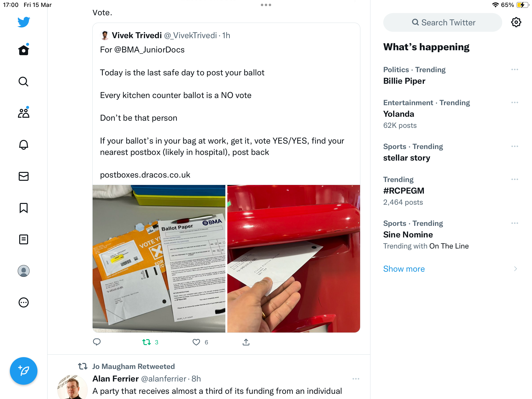The width and height of the screenshot is (532, 399).
Task: Open options menu for Billie Piper trend
Action: [x=515, y=70]
